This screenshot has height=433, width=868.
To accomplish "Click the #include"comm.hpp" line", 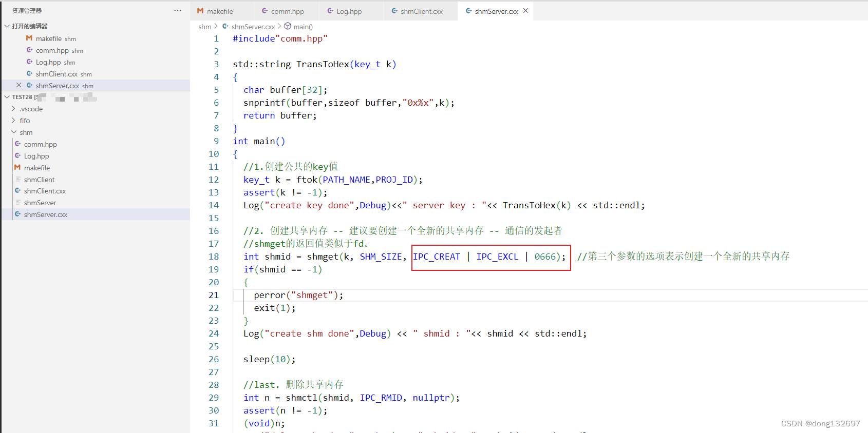I will (280, 38).
